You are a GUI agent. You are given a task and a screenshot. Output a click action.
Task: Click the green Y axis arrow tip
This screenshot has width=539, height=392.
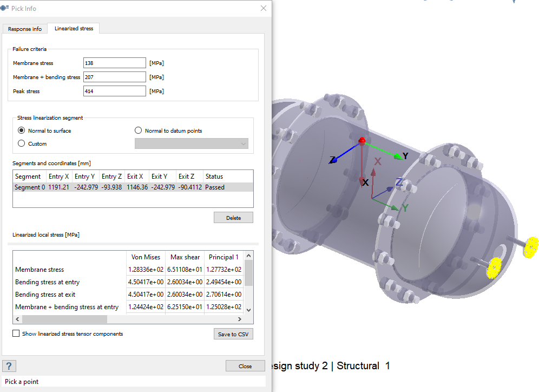click(x=401, y=157)
